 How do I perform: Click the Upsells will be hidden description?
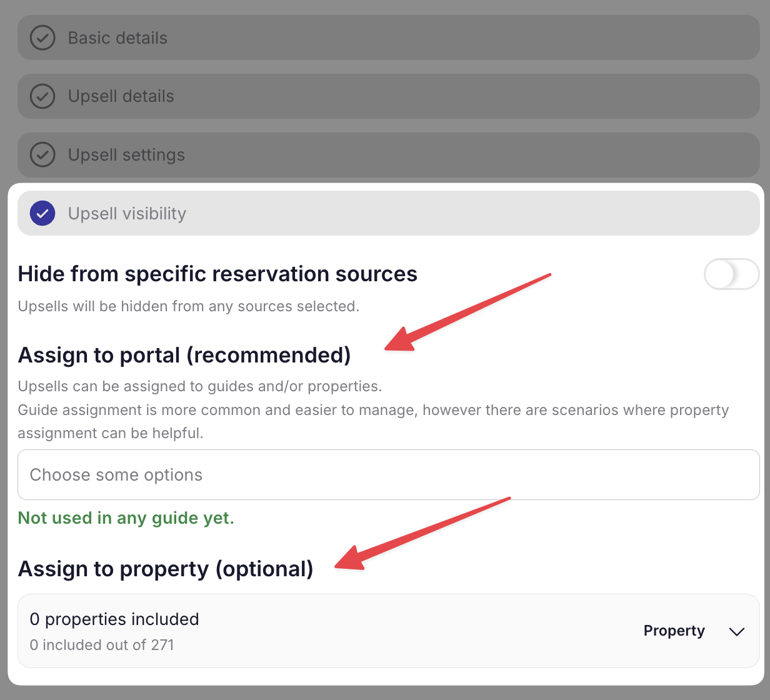[188, 307]
